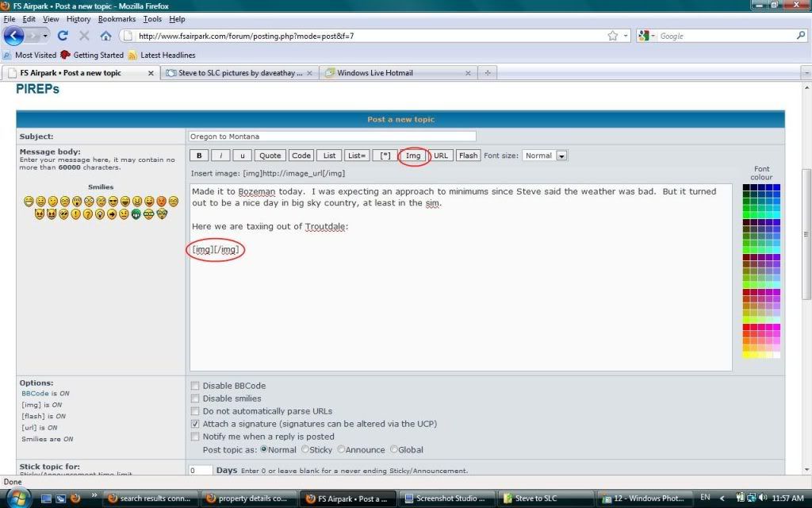The image size is (812, 508).
Task: Open the Windows Start orb
Action: pos(18,498)
